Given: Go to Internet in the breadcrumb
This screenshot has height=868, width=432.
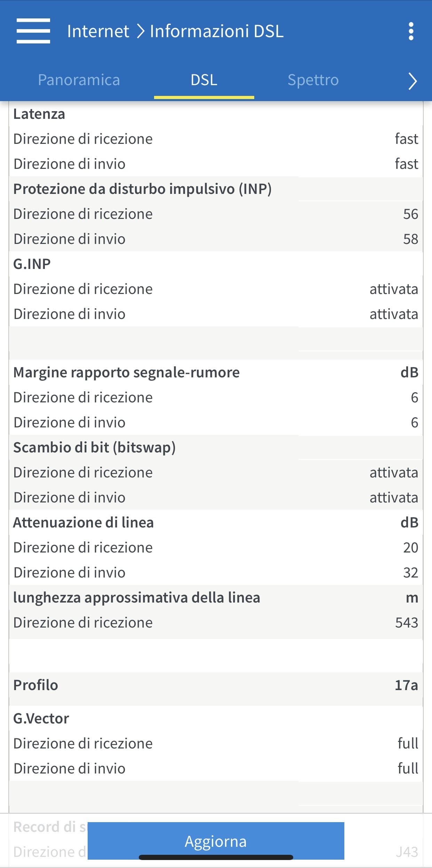Looking at the screenshot, I should (98, 31).
